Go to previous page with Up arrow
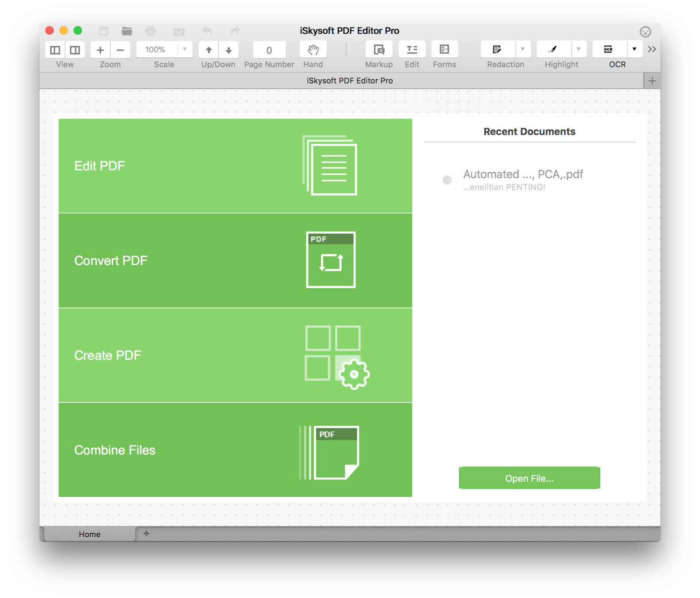Screen dimensions: 700x598 coord(209,50)
